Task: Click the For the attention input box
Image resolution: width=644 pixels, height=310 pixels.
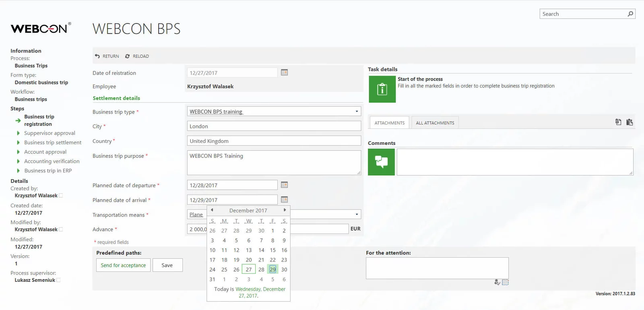Action: pos(437,268)
